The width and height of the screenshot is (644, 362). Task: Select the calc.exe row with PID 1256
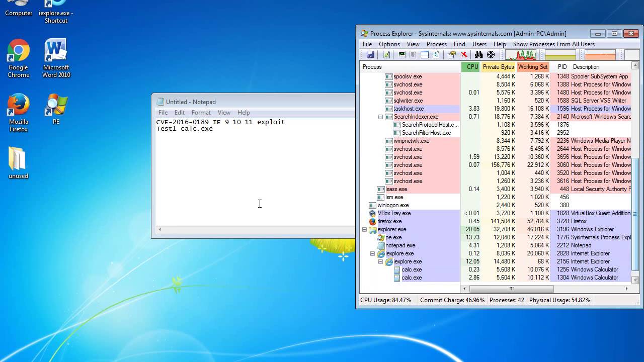pyautogui.click(x=496, y=269)
